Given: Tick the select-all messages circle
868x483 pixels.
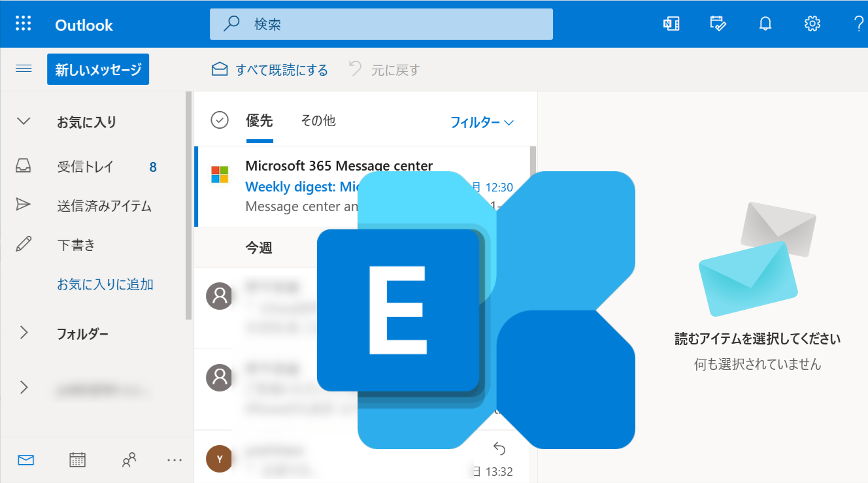Looking at the screenshot, I should pos(220,120).
